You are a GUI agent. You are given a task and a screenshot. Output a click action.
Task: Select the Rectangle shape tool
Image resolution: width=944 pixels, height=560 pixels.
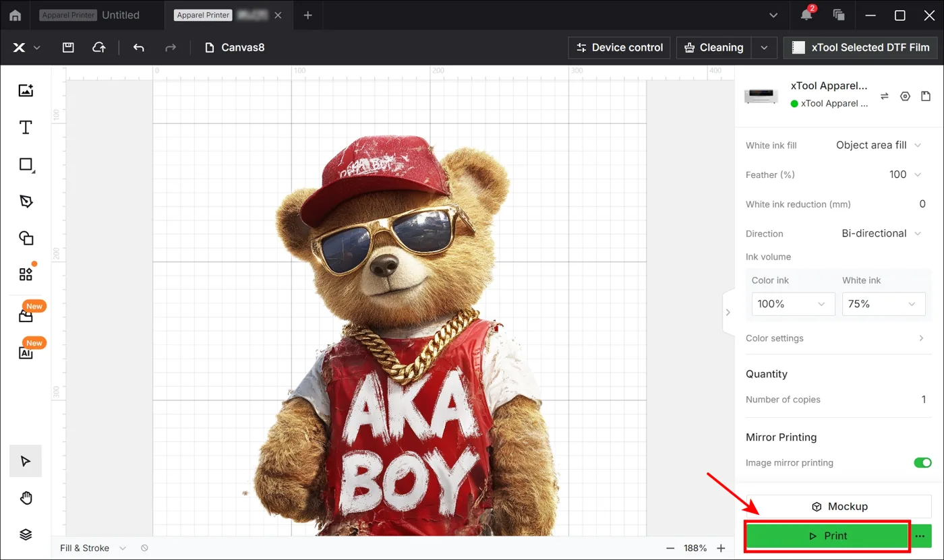pyautogui.click(x=26, y=164)
